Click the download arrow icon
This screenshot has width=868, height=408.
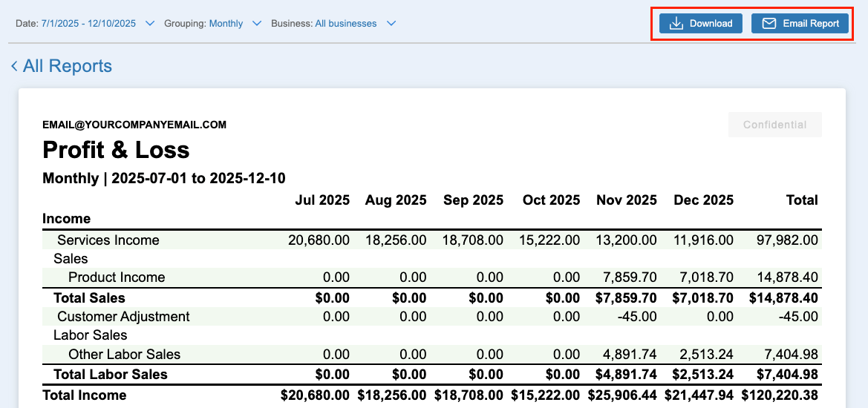click(x=676, y=24)
